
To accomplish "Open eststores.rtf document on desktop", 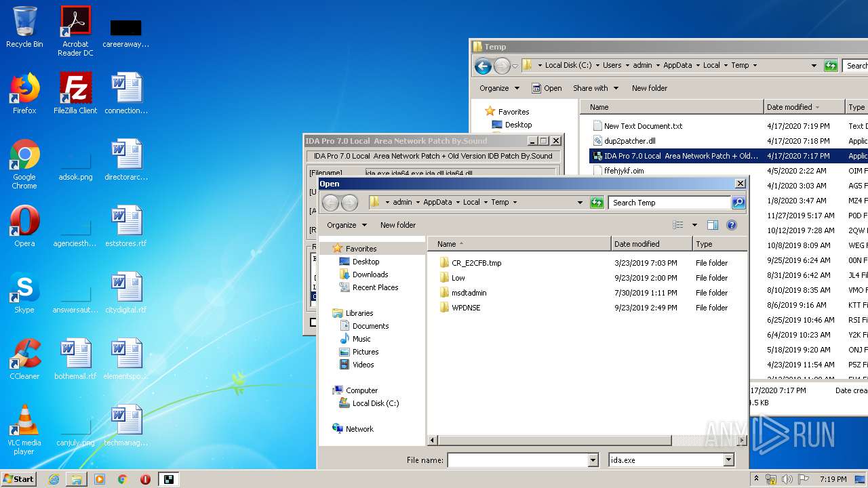I will (126, 226).
